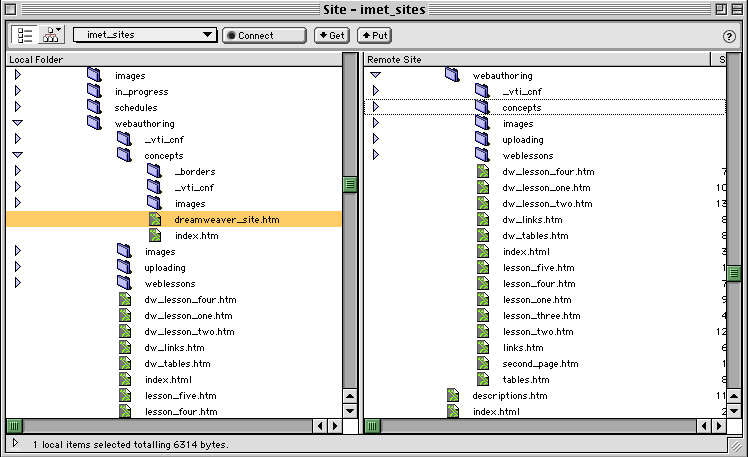This screenshot has height=457, width=748.
Task: Expand the status bar disclosure triangle
Action: (15, 443)
